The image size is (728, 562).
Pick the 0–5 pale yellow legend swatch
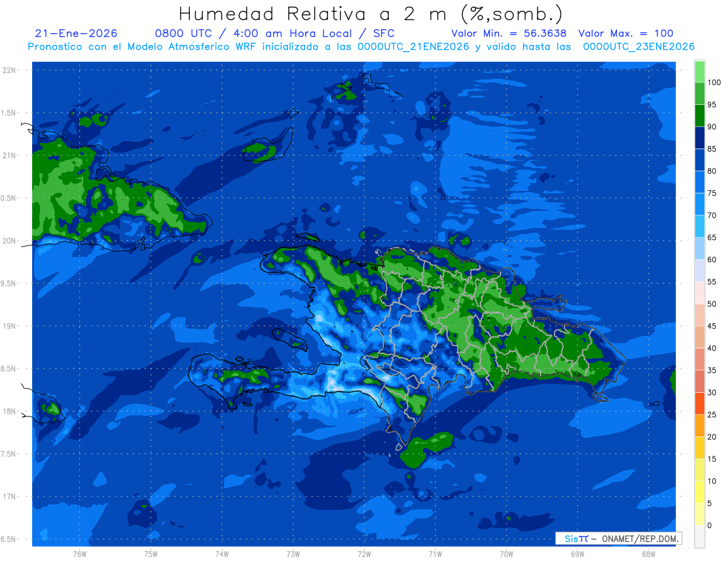click(x=699, y=514)
